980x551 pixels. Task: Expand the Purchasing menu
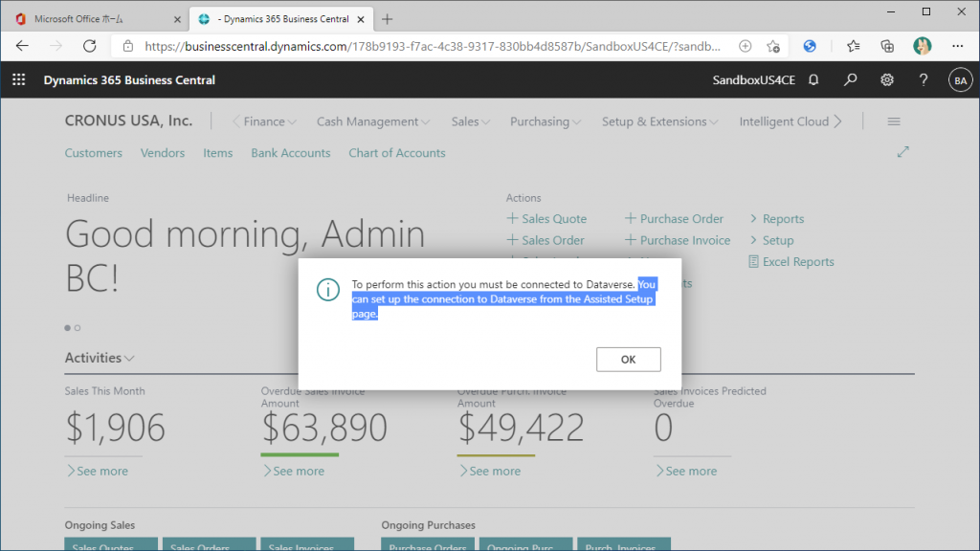point(546,121)
